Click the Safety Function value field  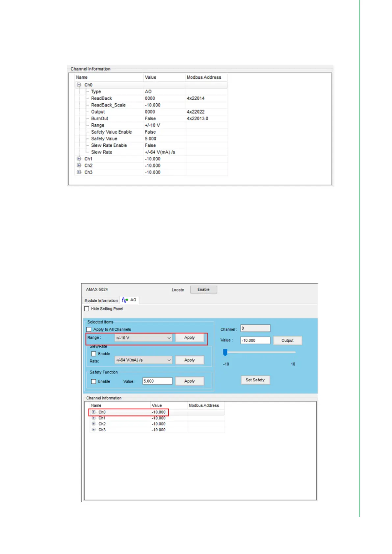[x=157, y=381]
